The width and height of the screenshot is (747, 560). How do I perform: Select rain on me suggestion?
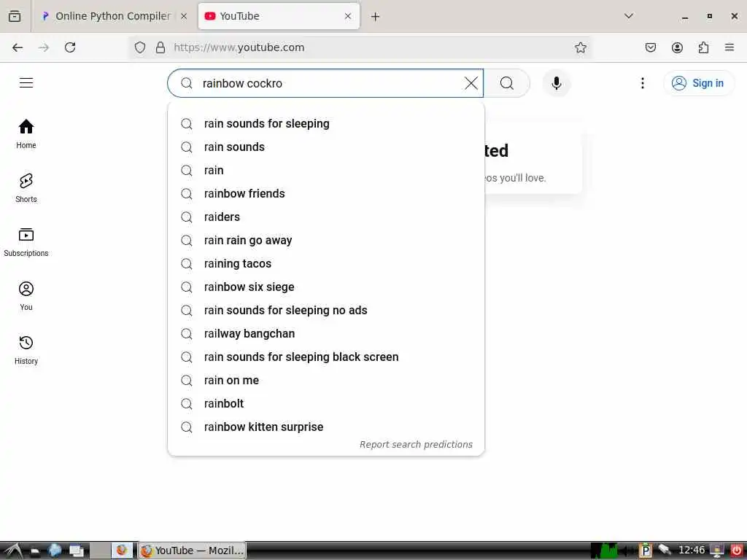[x=326, y=381]
